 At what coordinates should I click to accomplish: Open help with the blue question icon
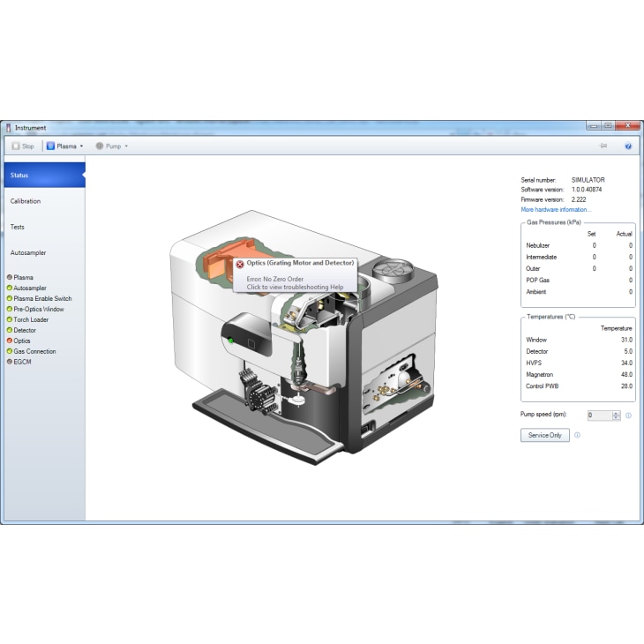[x=628, y=146]
